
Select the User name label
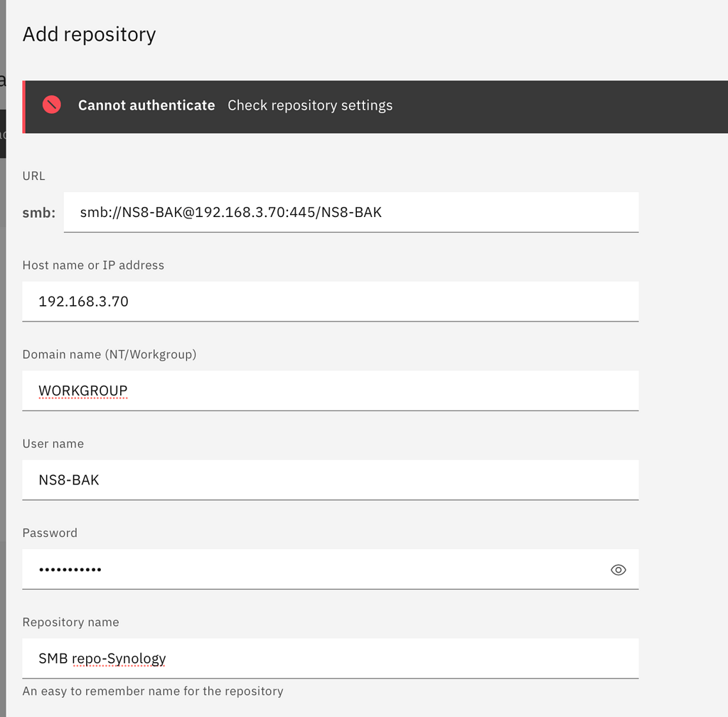click(53, 443)
